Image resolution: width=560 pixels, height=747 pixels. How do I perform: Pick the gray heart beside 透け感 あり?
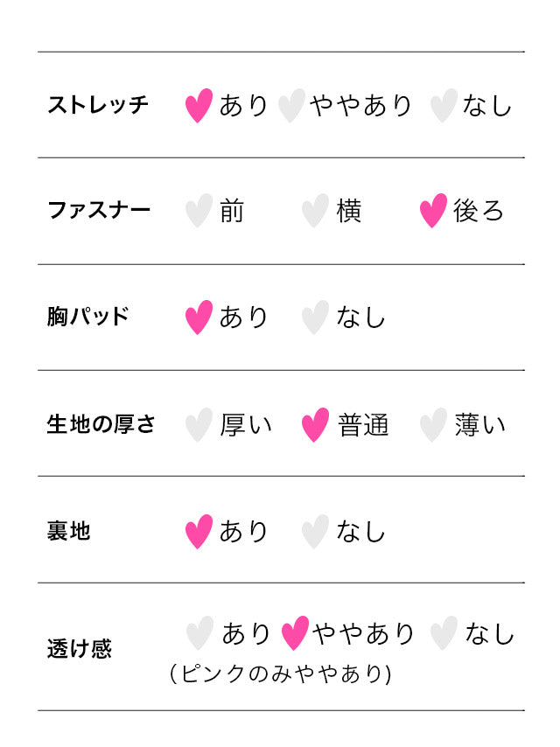point(199,633)
